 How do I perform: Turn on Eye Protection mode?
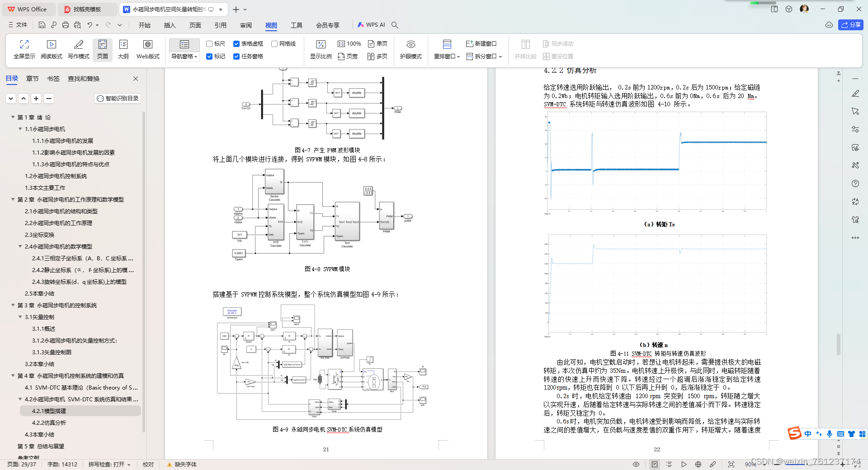click(x=410, y=49)
